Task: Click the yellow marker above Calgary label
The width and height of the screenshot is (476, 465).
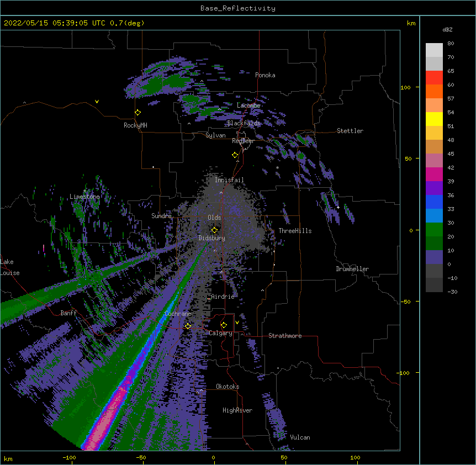Action: [224, 325]
